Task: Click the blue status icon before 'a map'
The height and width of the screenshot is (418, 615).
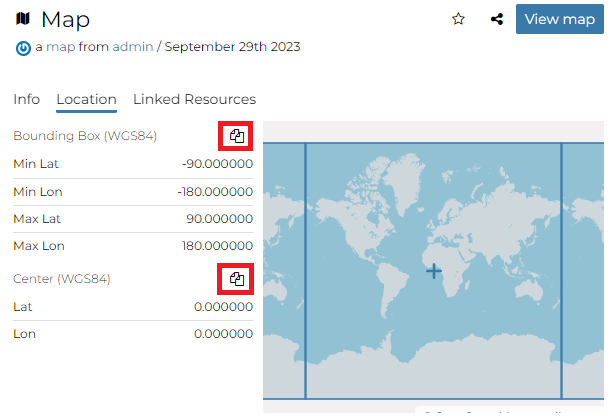Action: pyautogui.click(x=23, y=47)
